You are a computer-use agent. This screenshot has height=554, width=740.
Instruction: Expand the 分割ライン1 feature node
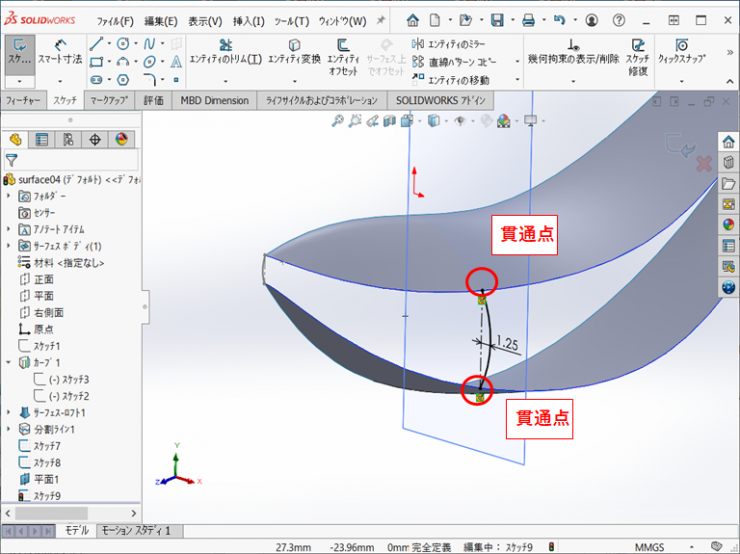coord(9,429)
